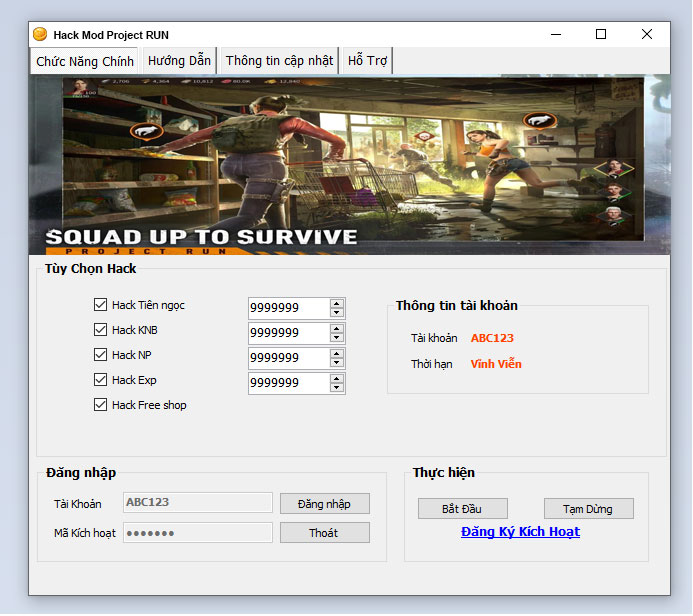Click the Bắt Đầu button
The image size is (693, 616).
(x=463, y=509)
